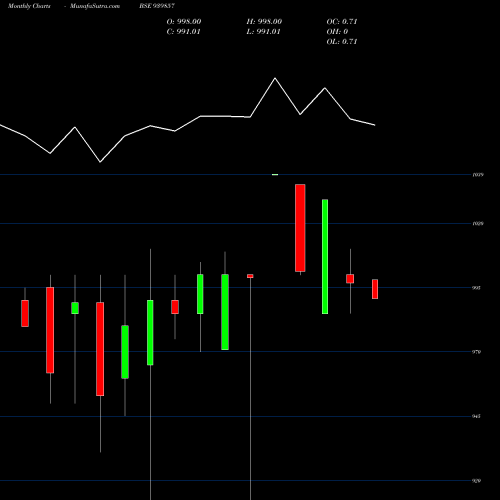Click the 945 price axis label

[477, 416]
